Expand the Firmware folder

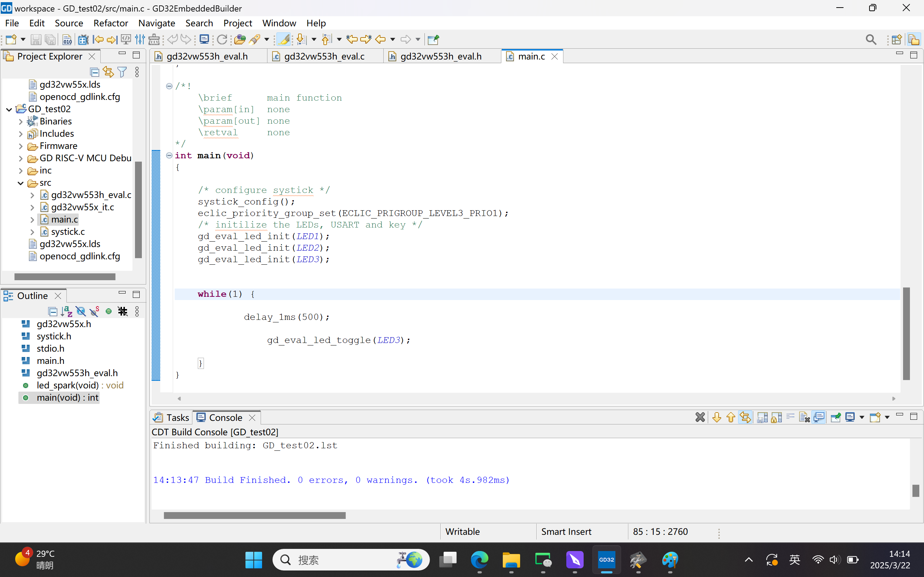click(21, 146)
